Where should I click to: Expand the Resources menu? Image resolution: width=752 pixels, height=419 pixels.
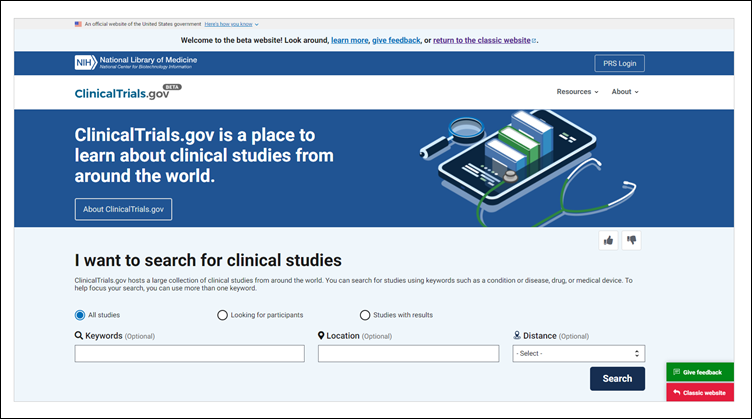577,92
